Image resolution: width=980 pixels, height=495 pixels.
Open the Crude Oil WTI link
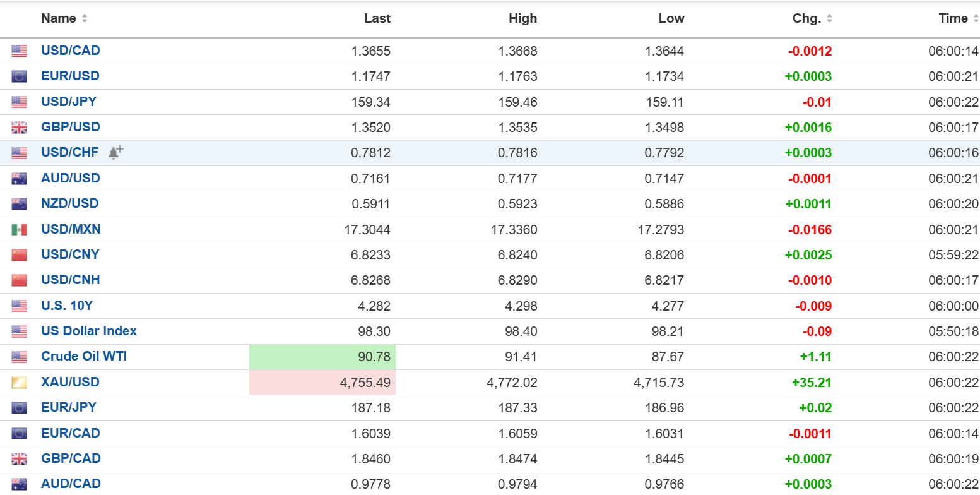[x=84, y=356]
